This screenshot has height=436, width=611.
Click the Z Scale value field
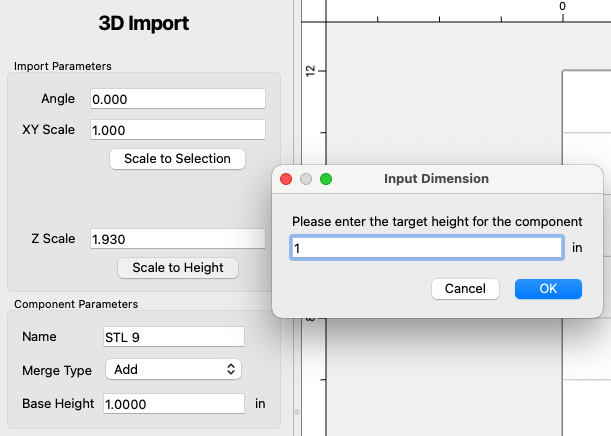point(177,239)
